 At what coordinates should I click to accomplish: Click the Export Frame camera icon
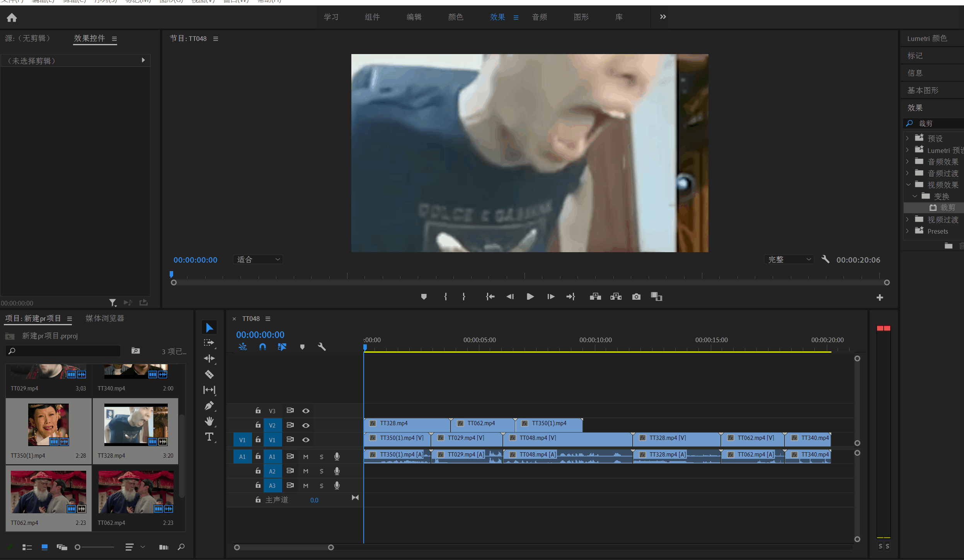[636, 297]
